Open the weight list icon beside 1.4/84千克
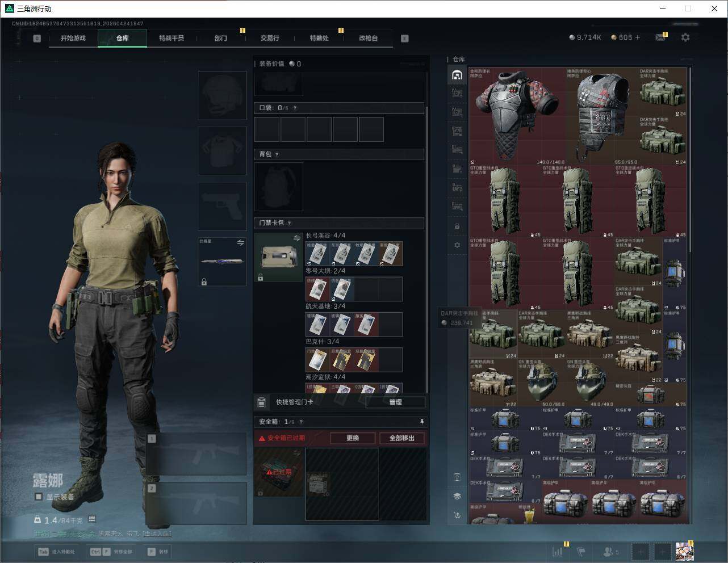The width and height of the screenshot is (728, 563). coord(92,519)
